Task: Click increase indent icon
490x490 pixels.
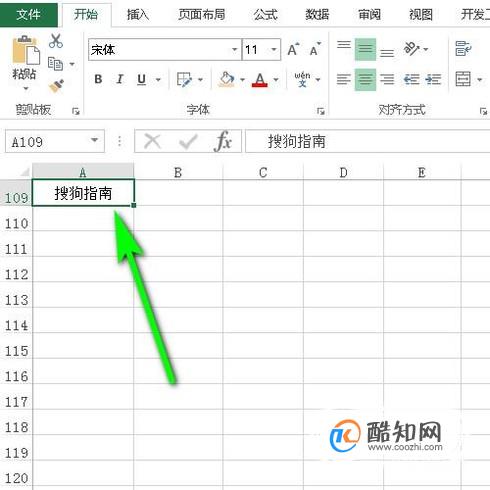Action: coord(433,79)
